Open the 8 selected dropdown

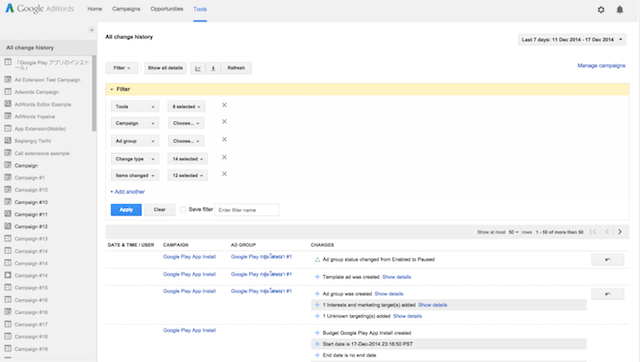pyautogui.click(x=186, y=107)
